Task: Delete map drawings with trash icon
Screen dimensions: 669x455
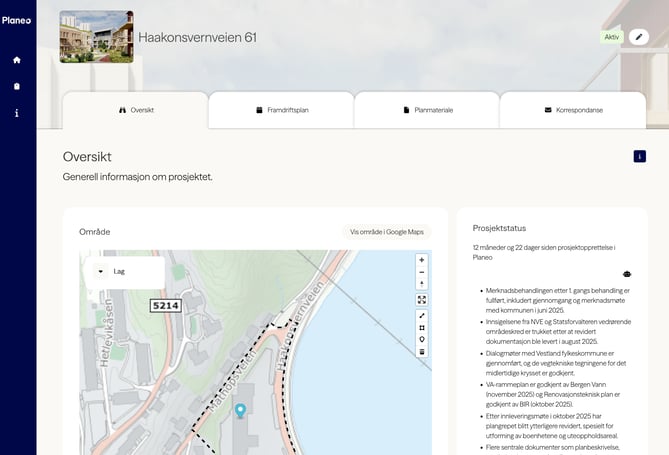Action: point(421,351)
